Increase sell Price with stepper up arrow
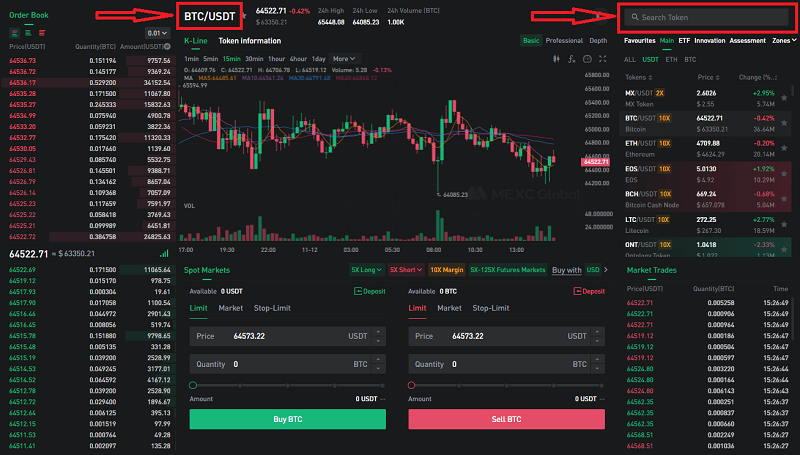 [597, 332]
